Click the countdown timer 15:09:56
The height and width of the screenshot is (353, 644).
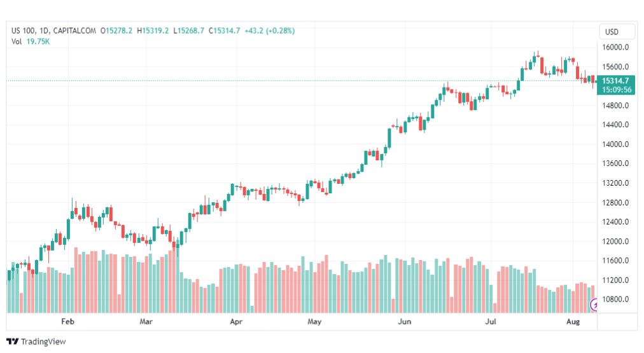[x=617, y=90]
